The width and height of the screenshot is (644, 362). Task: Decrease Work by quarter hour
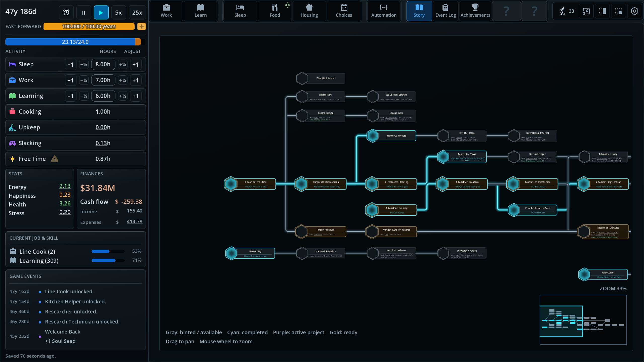click(x=84, y=80)
